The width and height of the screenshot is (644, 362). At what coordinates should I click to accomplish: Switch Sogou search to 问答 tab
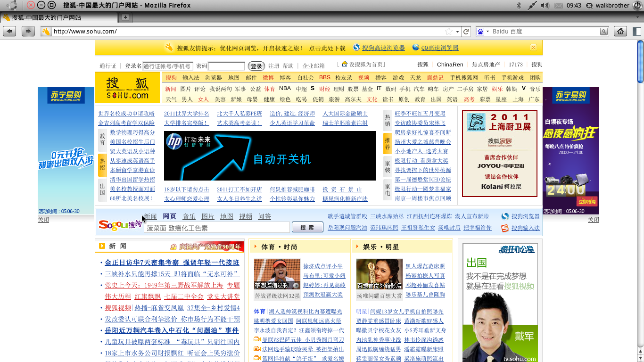pyautogui.click(x=264, y=217)
